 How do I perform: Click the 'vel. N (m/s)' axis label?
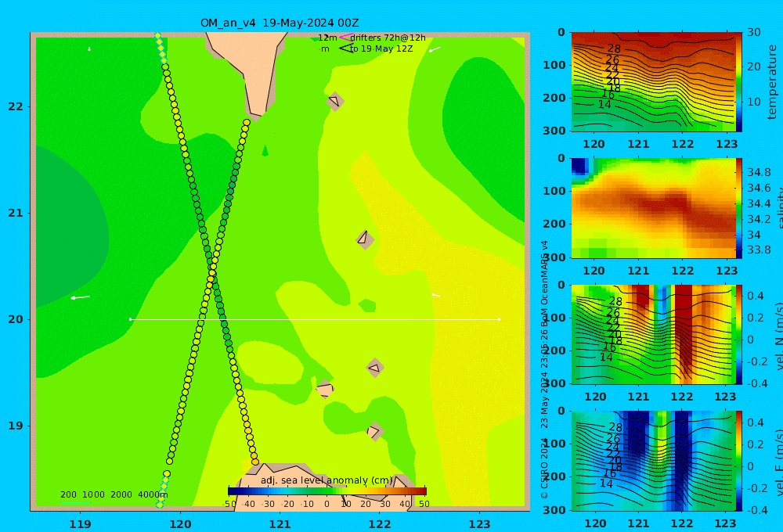[778, 336]
